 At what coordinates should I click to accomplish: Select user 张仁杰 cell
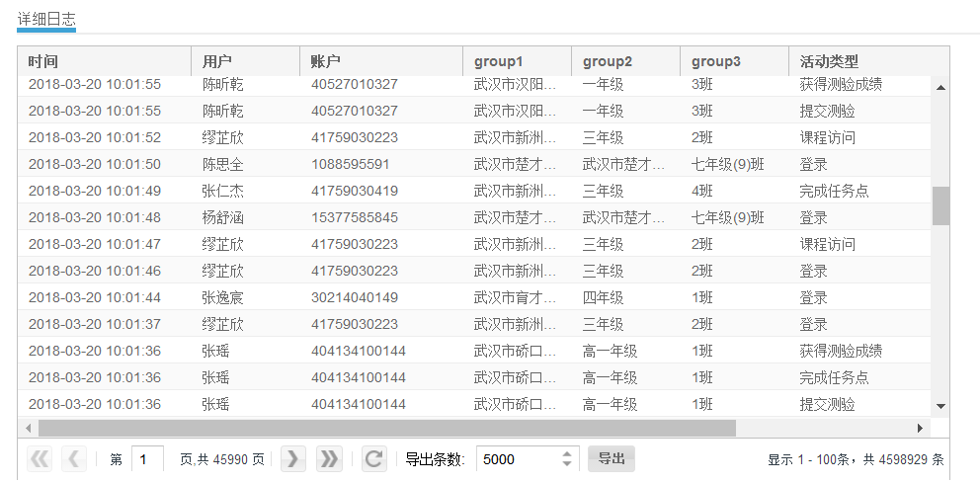(x=222, y=192)
